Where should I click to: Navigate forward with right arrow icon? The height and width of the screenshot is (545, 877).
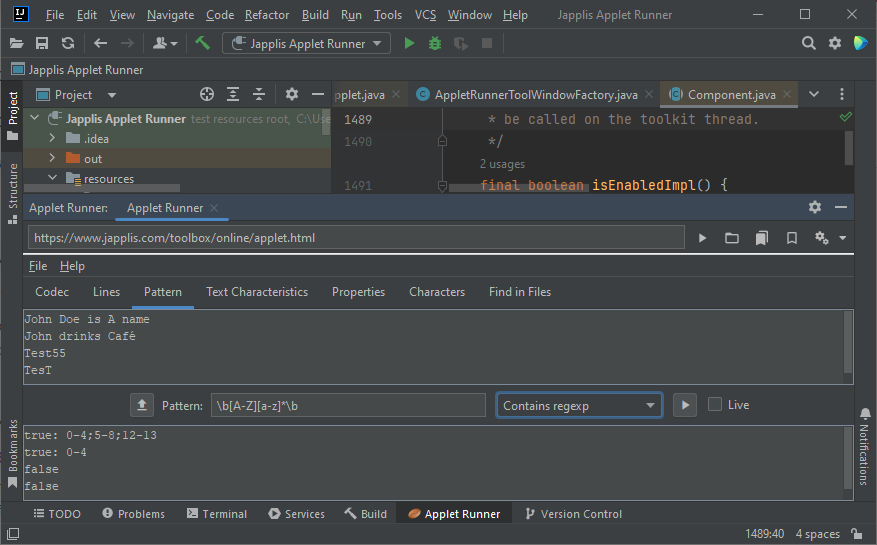(128, 43)
